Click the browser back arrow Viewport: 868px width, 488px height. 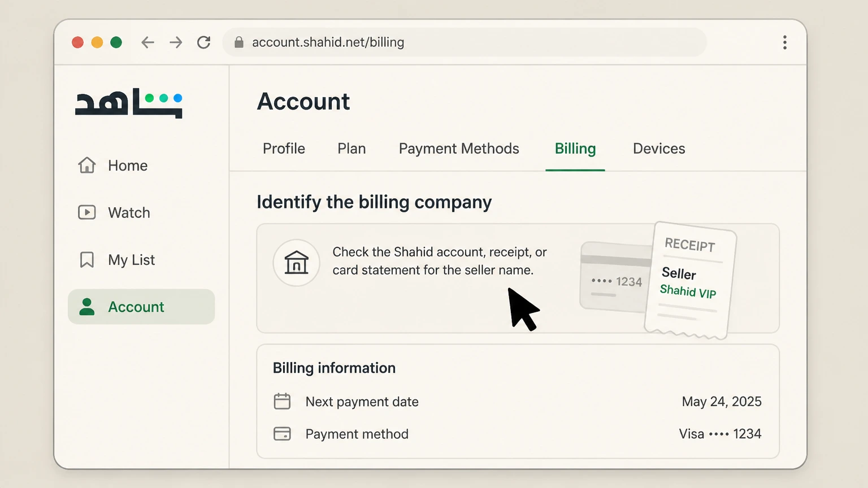[x=147, y=42]
